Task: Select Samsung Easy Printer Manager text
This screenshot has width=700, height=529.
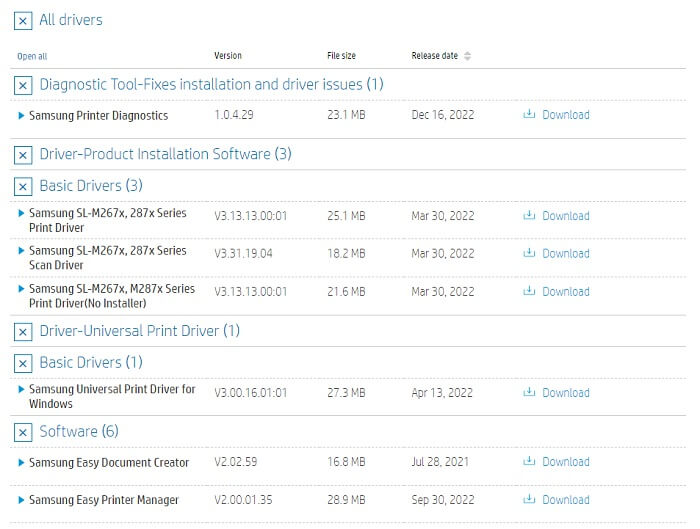Action: 104,500
